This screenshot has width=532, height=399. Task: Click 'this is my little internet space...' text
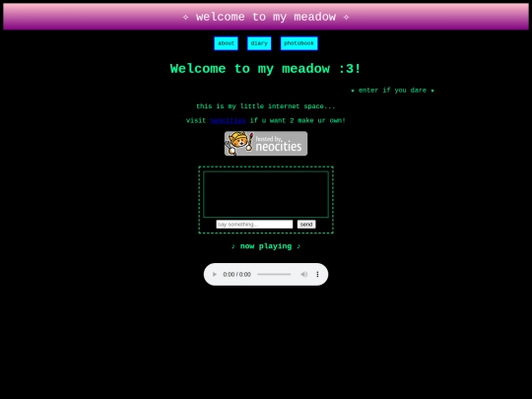pos(266,106)
